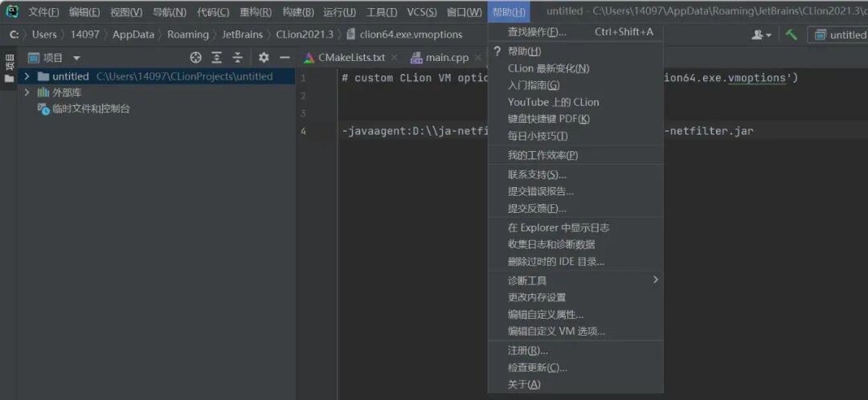Open the 项目 view selector dropdown
Image resolution: width=868 pixels, height=400 pixels.
click(55, 58)
